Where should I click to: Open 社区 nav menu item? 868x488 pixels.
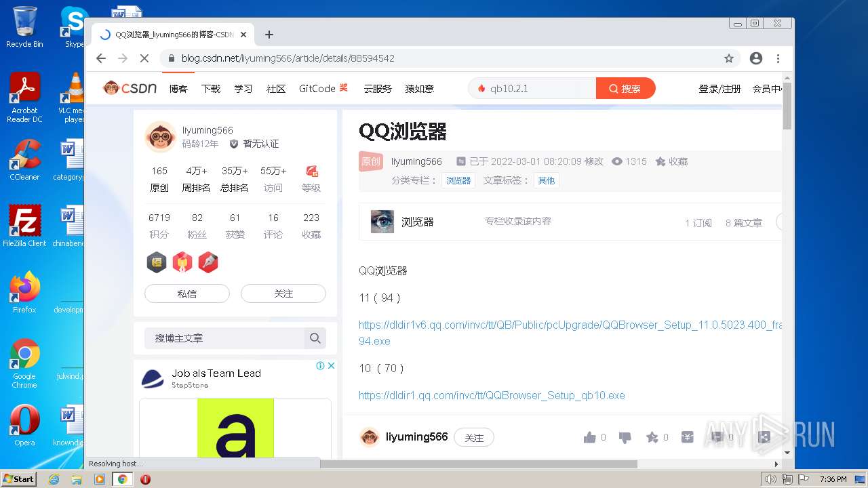276,89
